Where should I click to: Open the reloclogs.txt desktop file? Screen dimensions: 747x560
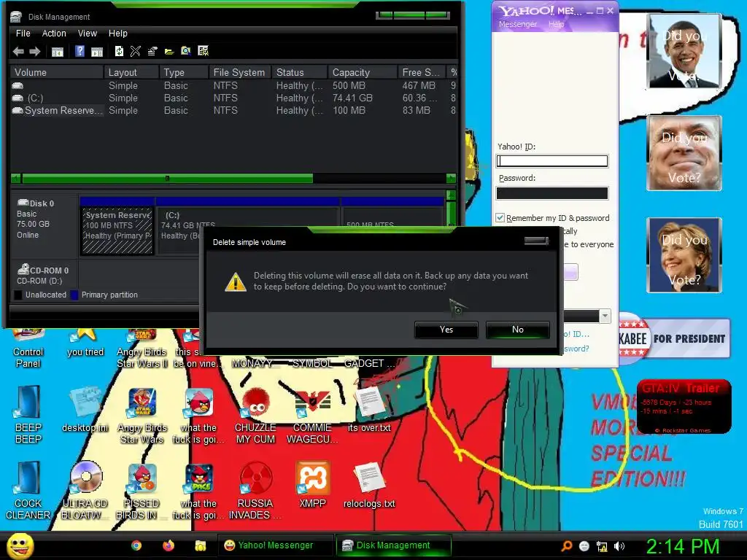coord(369,485)
